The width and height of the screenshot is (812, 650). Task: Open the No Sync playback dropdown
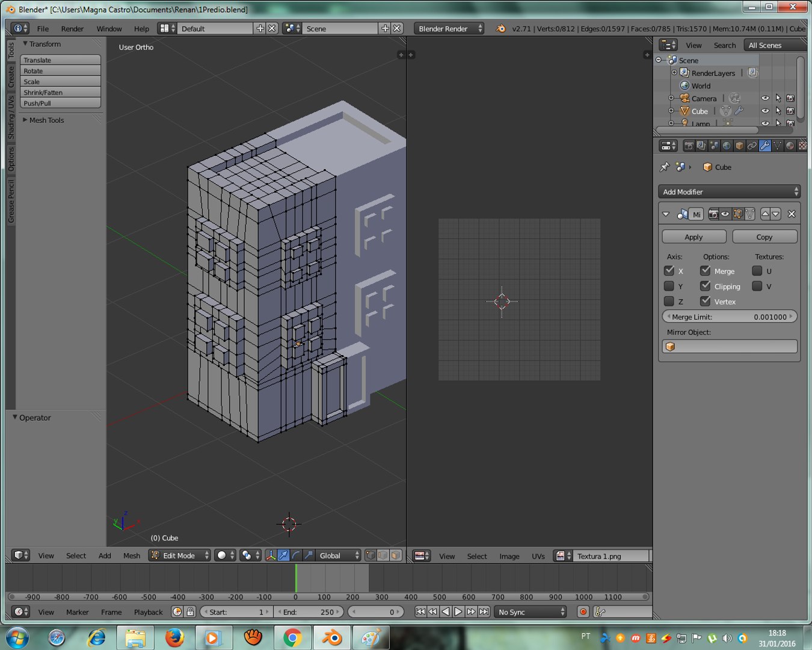pyautogui.click(x=531, y=611)
